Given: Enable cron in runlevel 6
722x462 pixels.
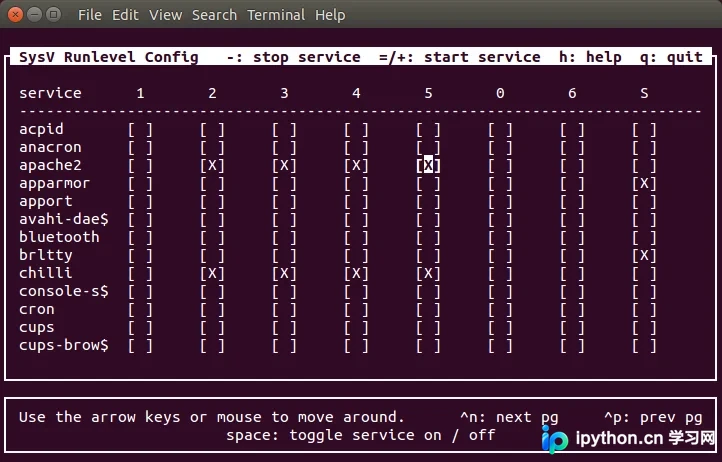Looking at the screenshot, I should coord(572,309).
